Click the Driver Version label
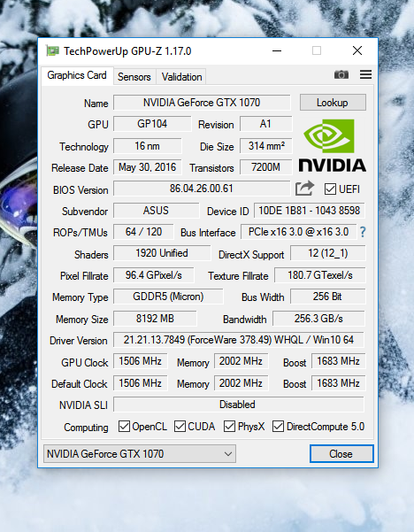Image resolution: width=414 pixels, height=532 pixels. tap(79, 341)
